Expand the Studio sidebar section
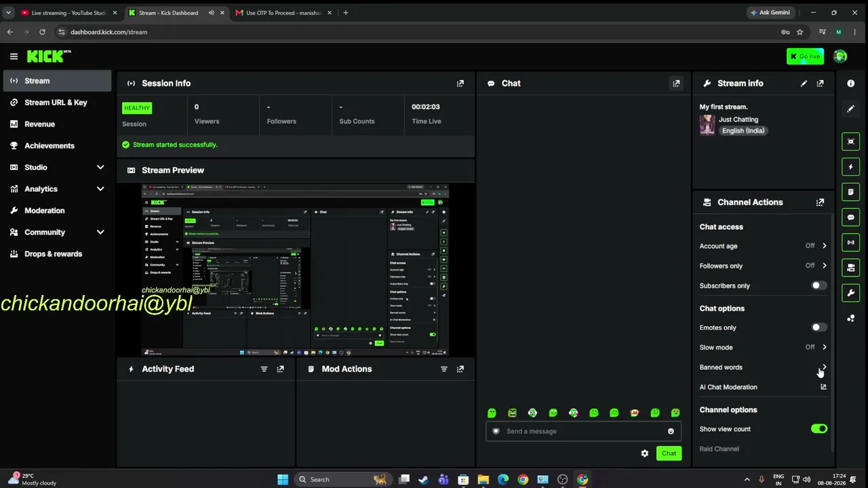This screenshot has width=868, height=488. click(100, 167)
